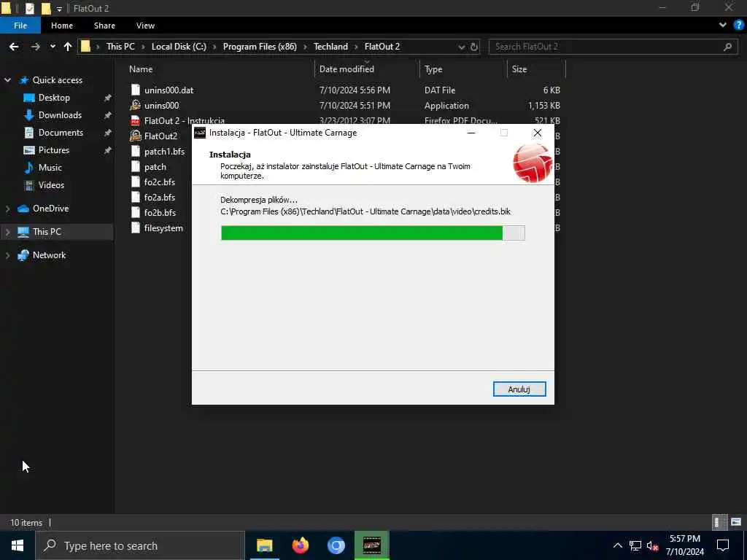Open Explorer help question mark icon
Image resolution: width=747 pixels, height=560 pixels.
point(739,26)
